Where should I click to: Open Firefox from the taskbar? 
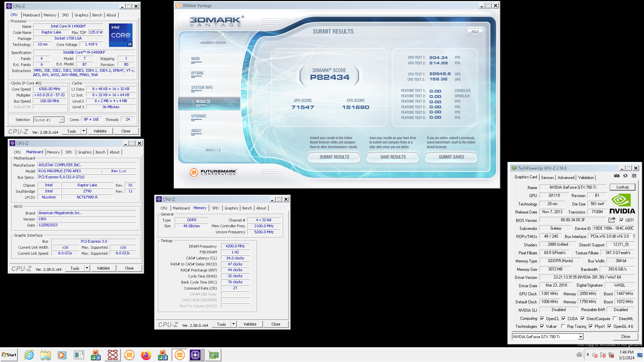coord(146,355)
